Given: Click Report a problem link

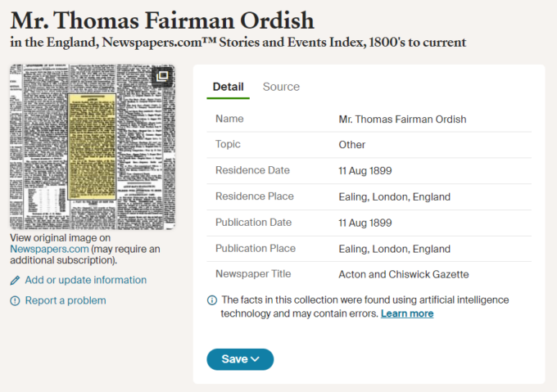Looking at the screenshot, I should coord(66,300).
